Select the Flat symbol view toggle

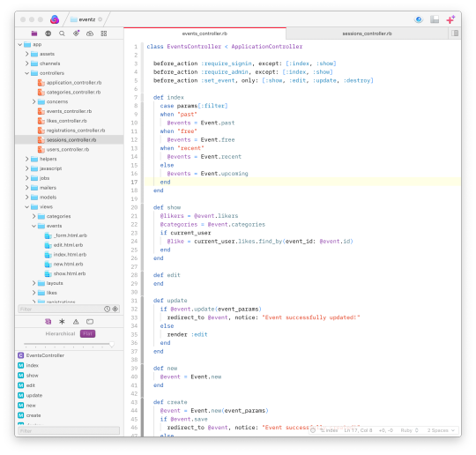[x=88, y=333]
